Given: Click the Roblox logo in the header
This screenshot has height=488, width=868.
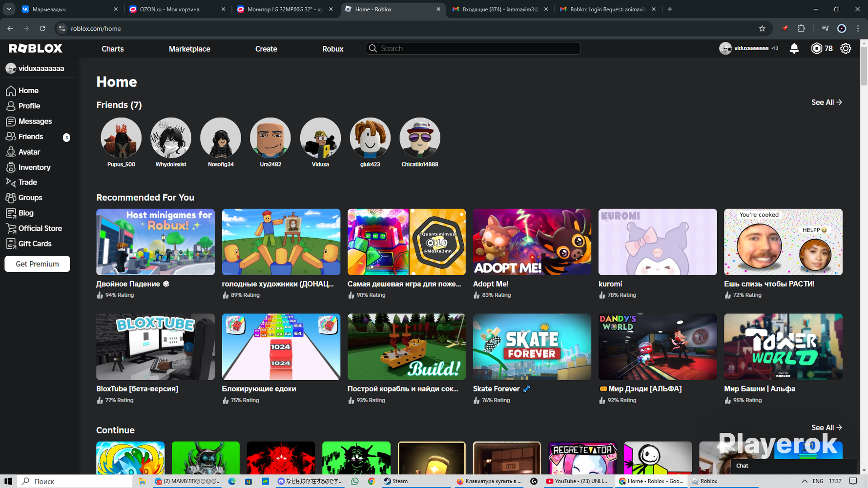Looking at the screenshot, I should click(36, 48).
